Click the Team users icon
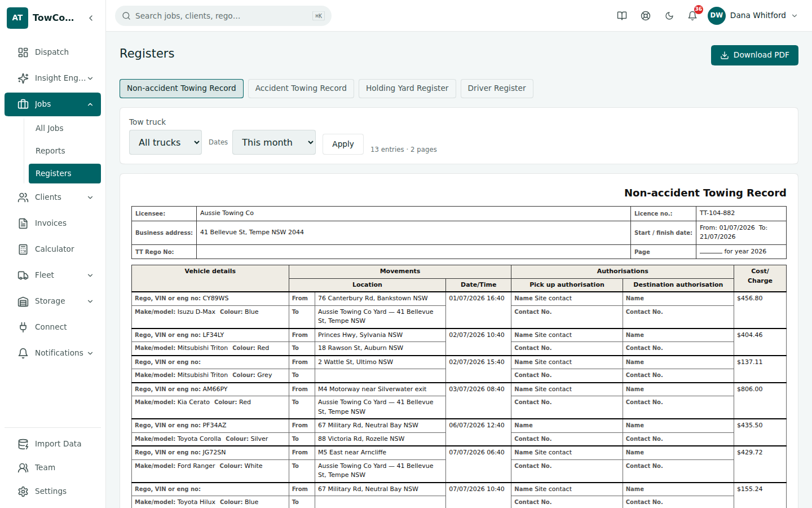 click(x=23, y=468)
